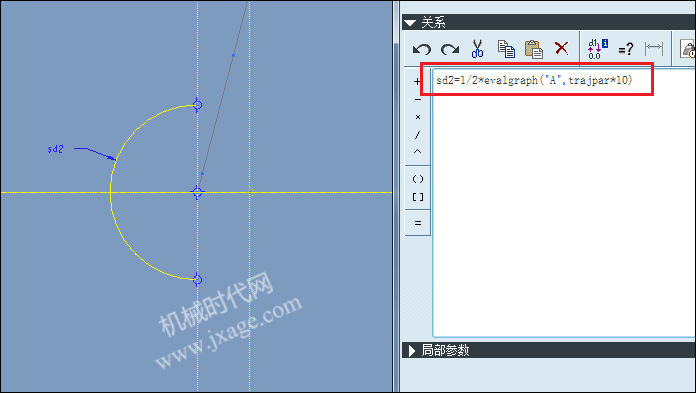Select the Cut scissors icon
Image resolution: width=696 pixels, height=393 pixels.
click(478, 49)
